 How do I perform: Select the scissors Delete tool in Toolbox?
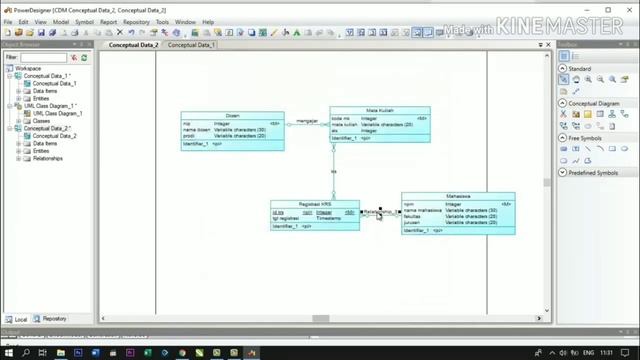pos(564,114)
